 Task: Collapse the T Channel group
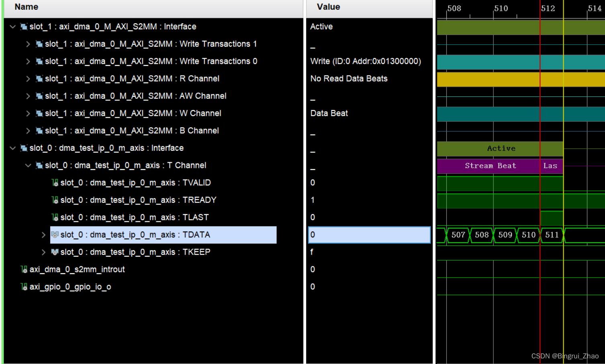[x=28, y=165]
